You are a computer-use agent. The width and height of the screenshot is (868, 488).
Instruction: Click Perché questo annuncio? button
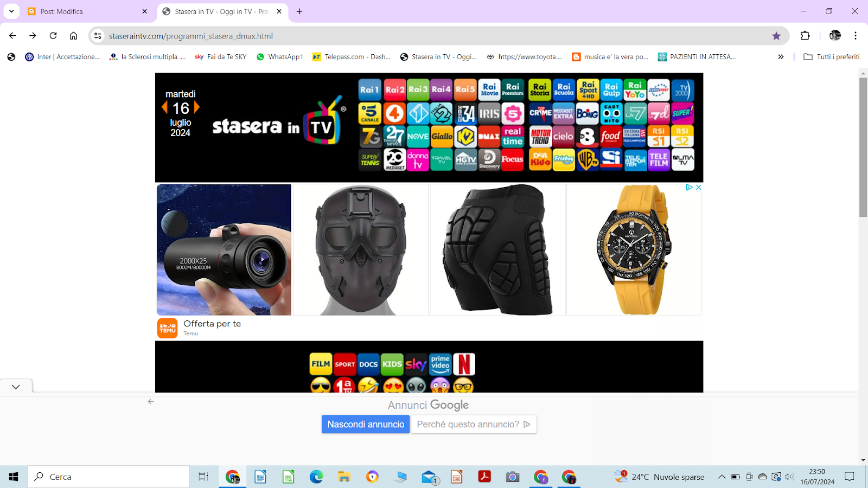pos(474,425)
